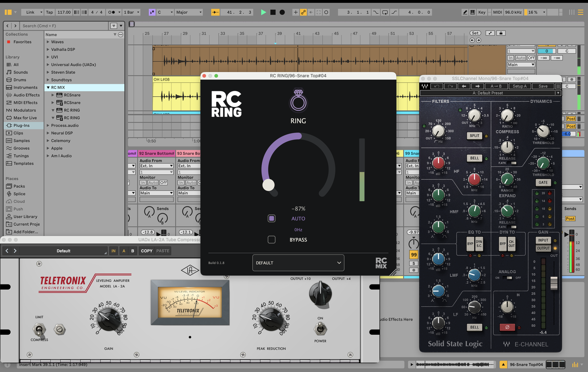This screenshot has height=372, width=588.
Task: Enable Draw Mode pencil icon
Action: pyautogui.click(x=465, y=12)
